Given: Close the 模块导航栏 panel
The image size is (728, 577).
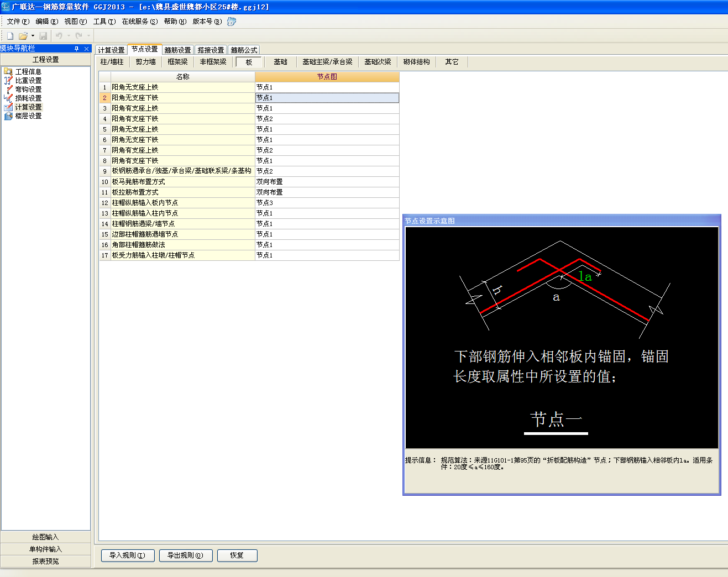Looking at the screenshot, I should [86, 49].
